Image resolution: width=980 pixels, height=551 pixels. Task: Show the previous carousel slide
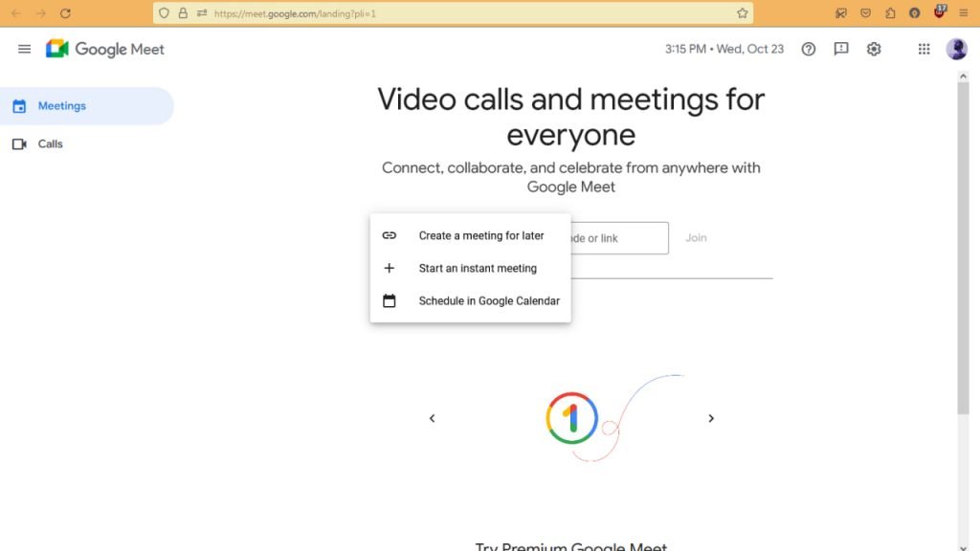[x=432, y=418]
